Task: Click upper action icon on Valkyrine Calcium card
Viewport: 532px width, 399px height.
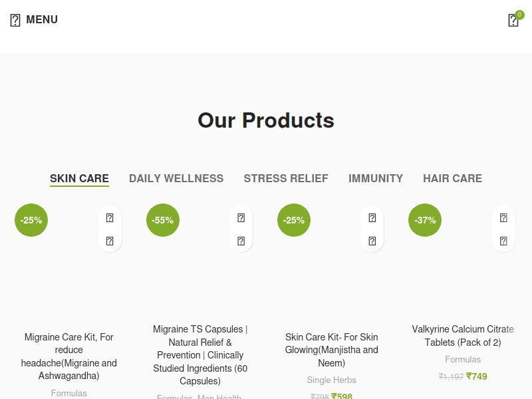Action: [503, 217]
